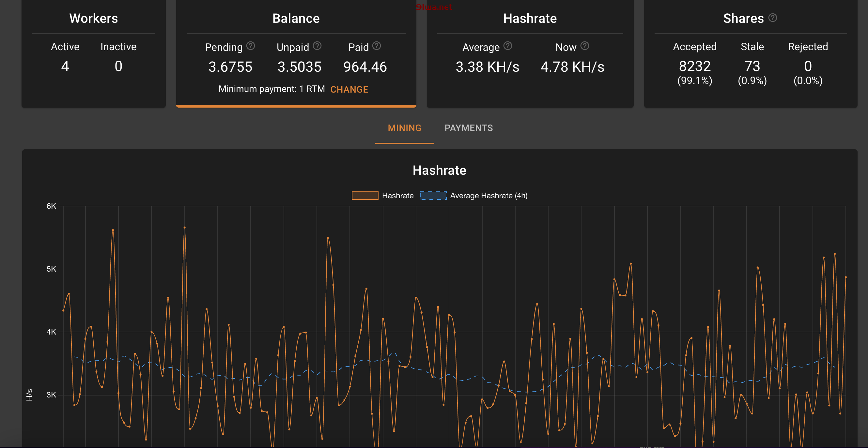The height and width of the screenshot is (448, 868).
Task: Click the Stale shares label
Action: tap(752, 46)
